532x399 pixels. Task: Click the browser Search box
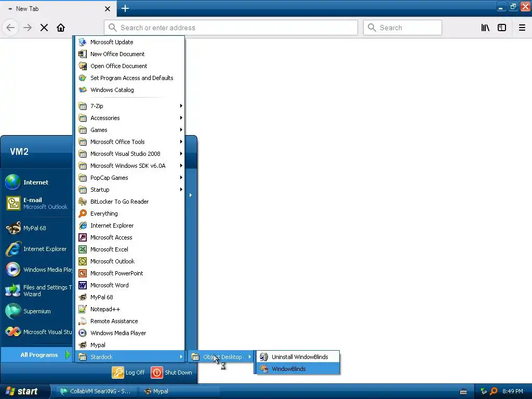[x=403, y=28]
